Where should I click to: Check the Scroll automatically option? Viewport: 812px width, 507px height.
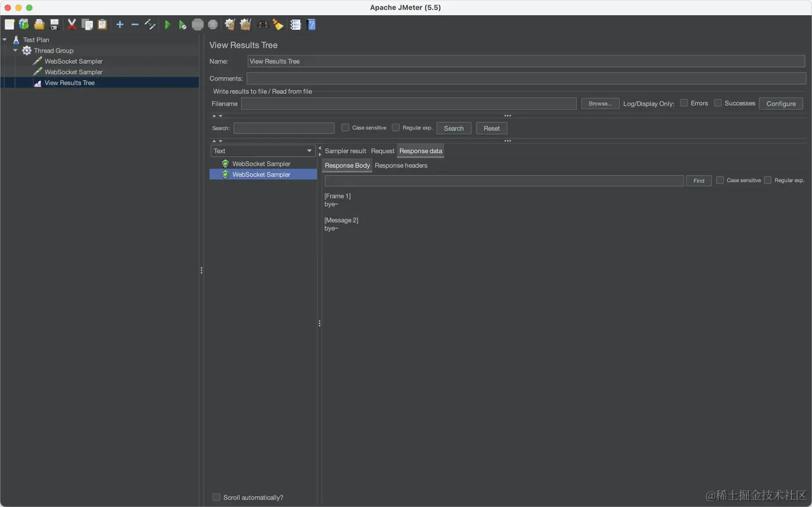tap(216, 497)
